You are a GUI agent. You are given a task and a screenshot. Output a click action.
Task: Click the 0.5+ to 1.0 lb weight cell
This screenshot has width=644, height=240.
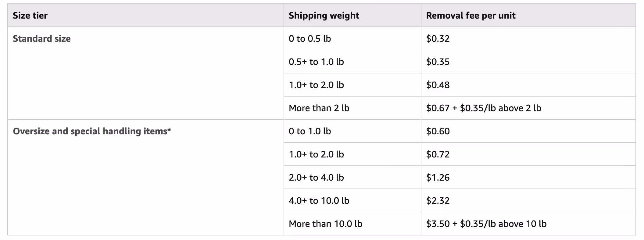[x=352, y=62]
